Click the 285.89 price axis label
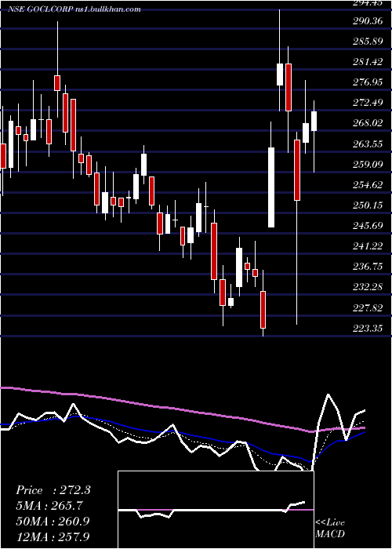The height and width of the screenshot is (549, 392). [368, 42]
